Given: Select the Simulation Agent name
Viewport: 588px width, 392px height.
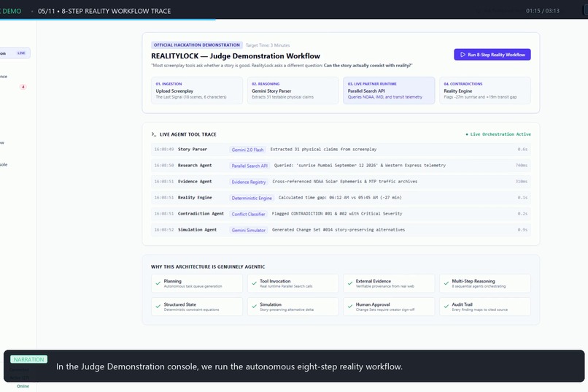Looking at the screenshot, I should 197,230.
